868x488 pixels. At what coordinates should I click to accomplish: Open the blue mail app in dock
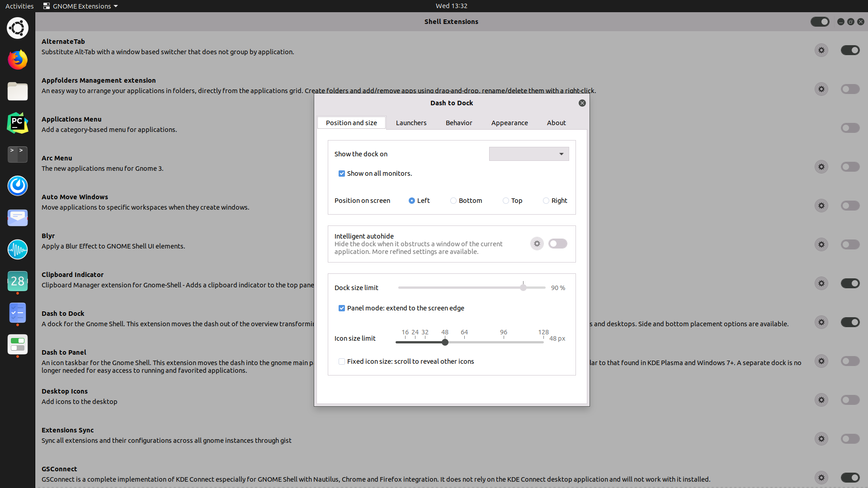point(18,218)
